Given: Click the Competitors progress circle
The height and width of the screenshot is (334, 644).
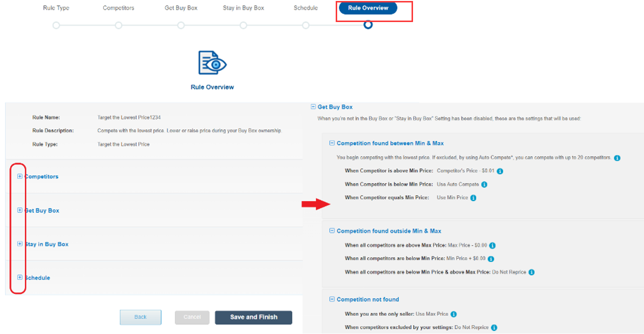Looking at the screenshot, I should [x=118, y=25].
